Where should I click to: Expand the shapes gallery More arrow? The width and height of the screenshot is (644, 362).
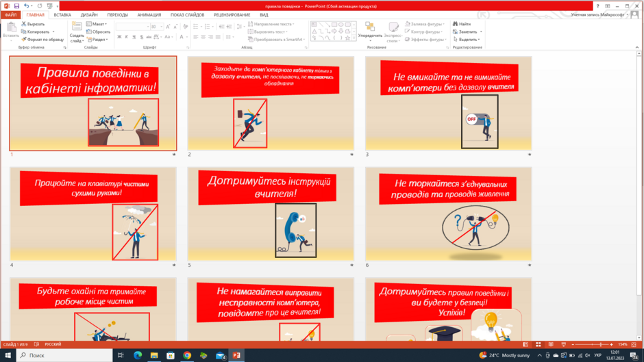click(354, 38)
